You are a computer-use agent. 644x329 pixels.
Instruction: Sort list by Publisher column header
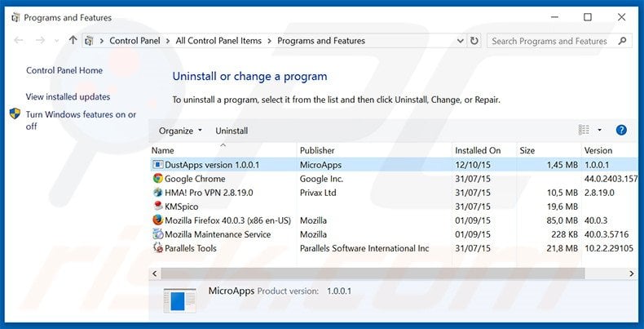click(373, 150)
